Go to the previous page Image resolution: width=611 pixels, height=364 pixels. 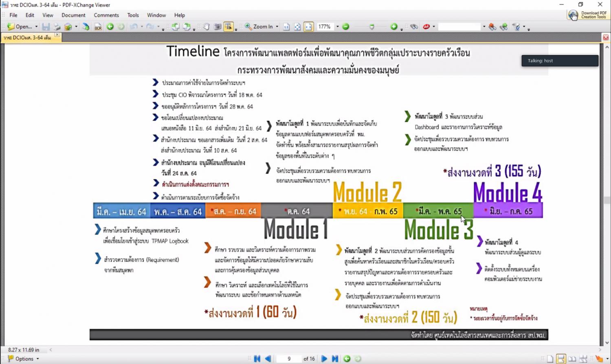[268, 359]
